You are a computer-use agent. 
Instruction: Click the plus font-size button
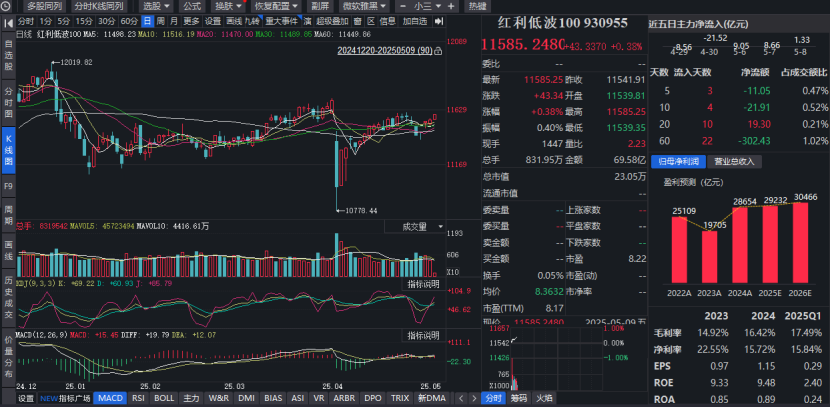(450, 6)
